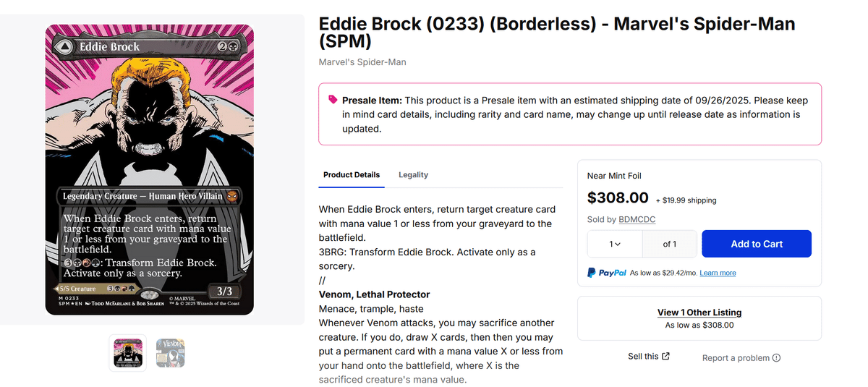Click PayPal Learn more link
Viewport: 868px width, 387px height.
(718, 273)
